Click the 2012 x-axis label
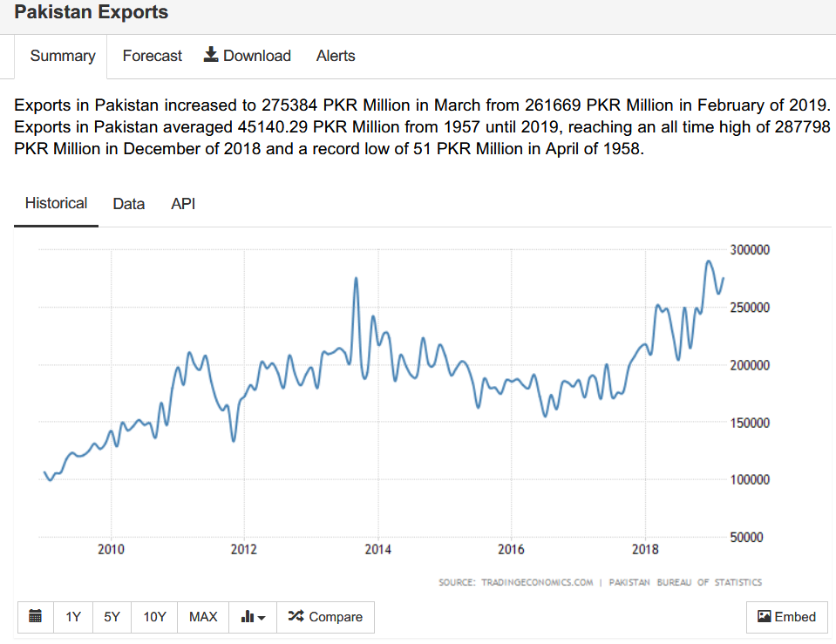Image resolution: width=836 pixels, height=644 pixels. click(x=244, y=549)
